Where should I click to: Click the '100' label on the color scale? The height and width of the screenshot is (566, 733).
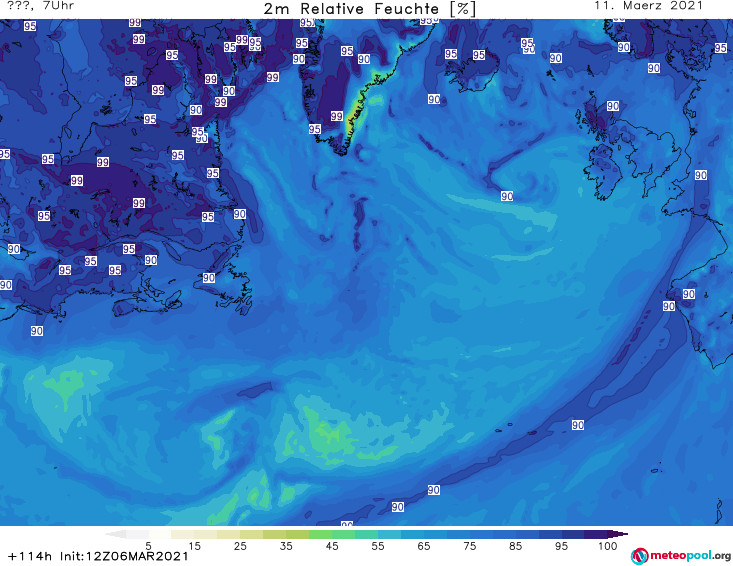coord(607,546)
